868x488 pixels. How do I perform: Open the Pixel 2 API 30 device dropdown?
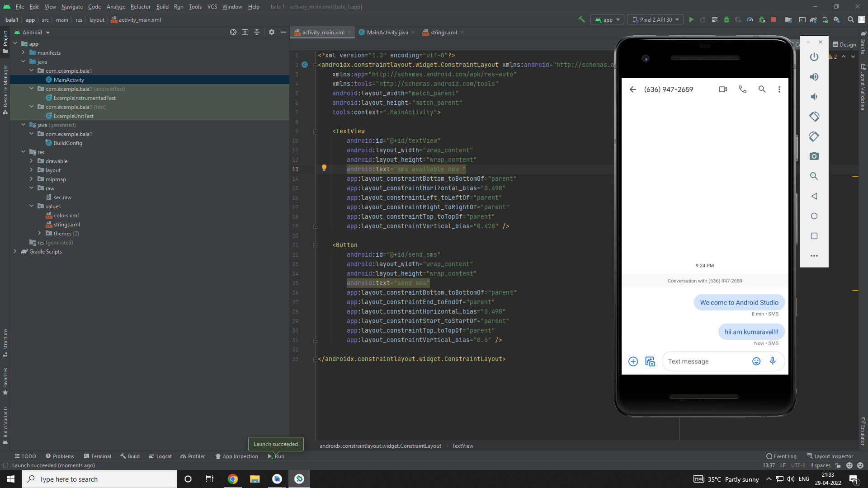coord(655,19)
